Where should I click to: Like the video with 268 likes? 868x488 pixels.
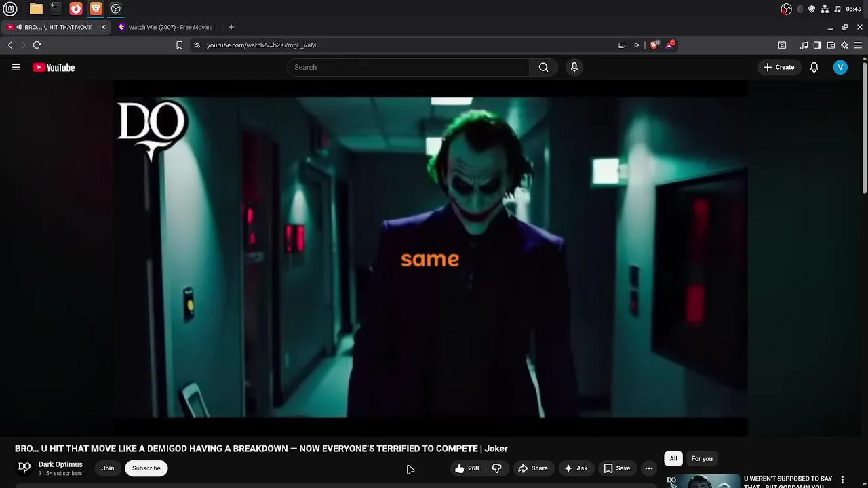[467, 468]
